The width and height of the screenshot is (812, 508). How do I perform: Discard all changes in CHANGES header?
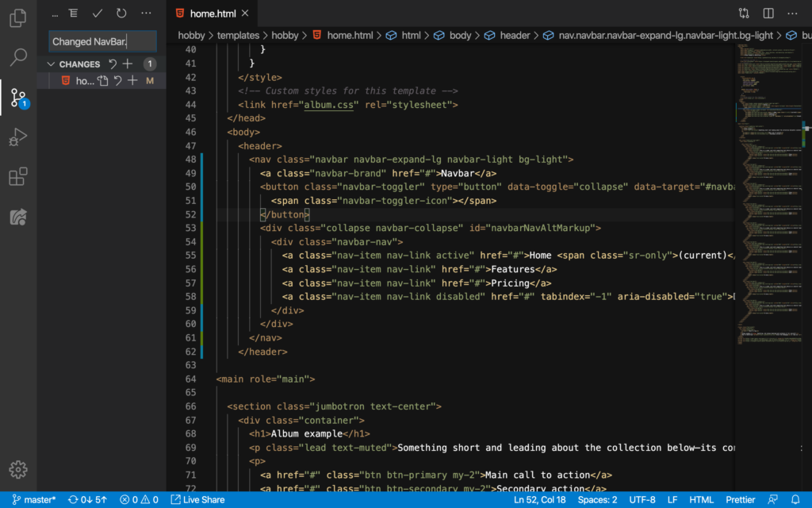(x=113, y=64)
